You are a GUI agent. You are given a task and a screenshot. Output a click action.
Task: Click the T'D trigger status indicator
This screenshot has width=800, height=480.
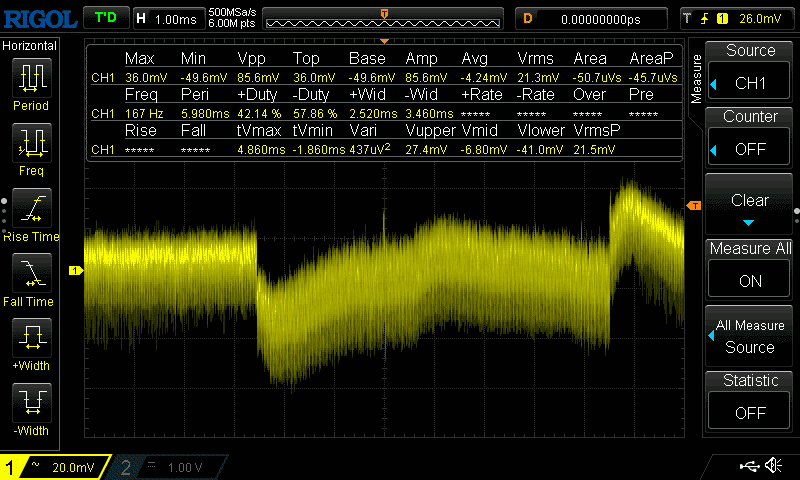(x=104, y=18)
